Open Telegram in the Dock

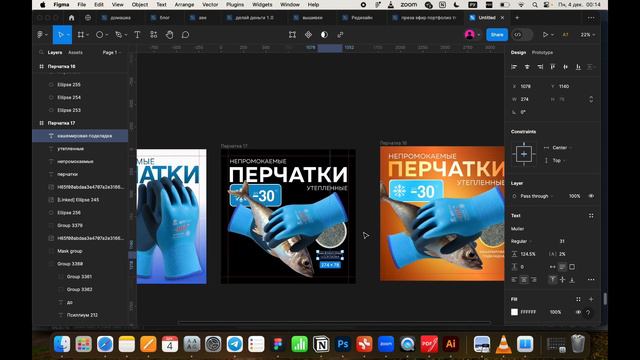(x=234, y=344)
